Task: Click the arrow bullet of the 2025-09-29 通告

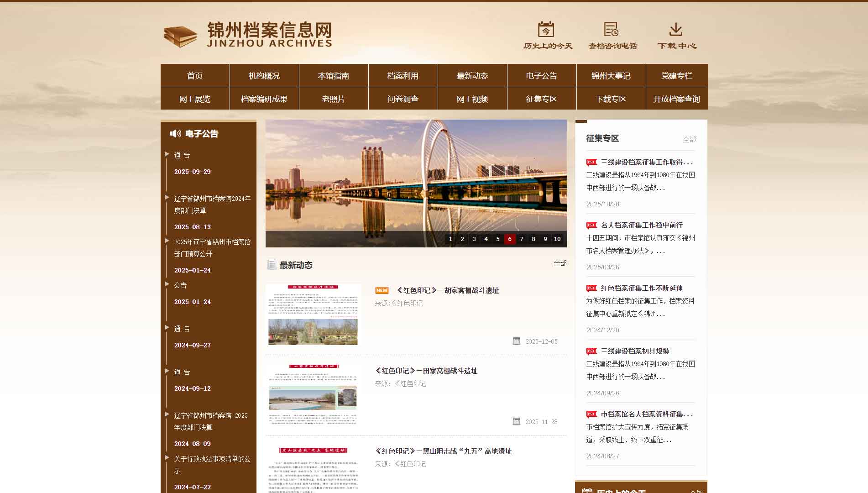Action: click(x=167, y=154)
